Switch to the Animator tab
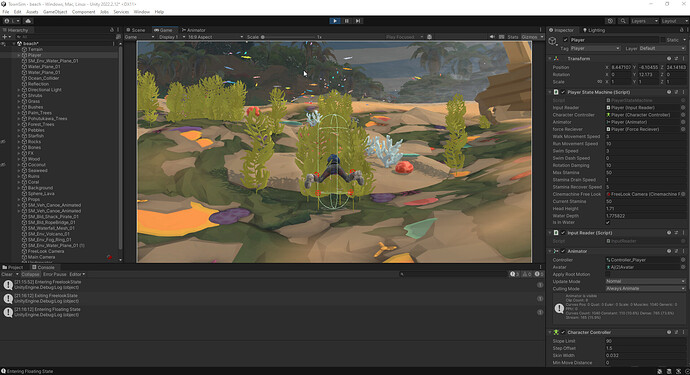Image resolution: width=690 pixels, height=375 pixels. click(194, 30)
